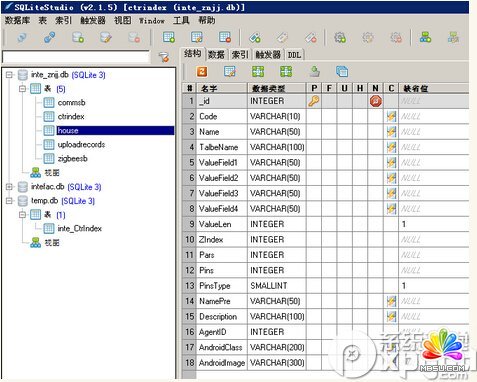The width and height of the screenshot is (477, 382).
Task: Click the 数据类型 column header
Action: click(277, 88)
